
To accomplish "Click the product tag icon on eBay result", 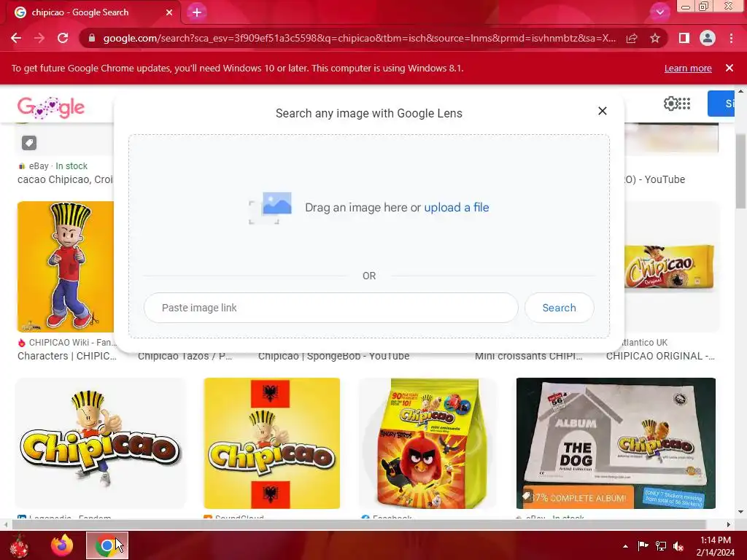I will pos(29,143).
